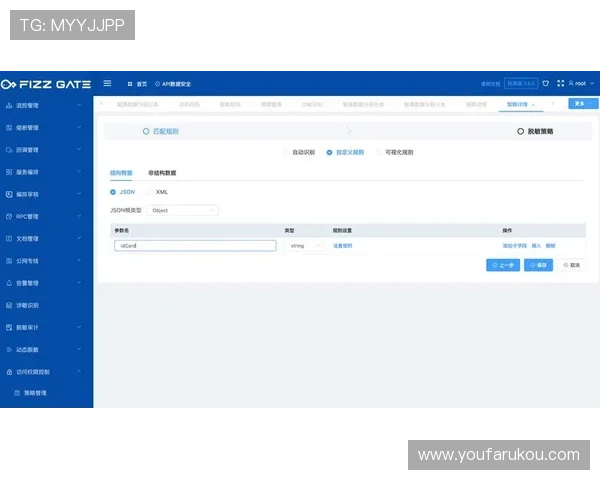The width and height of the screenshot is (600, 480).
Task: Click the 服务编排 sidebar icon
Action: 9,172
